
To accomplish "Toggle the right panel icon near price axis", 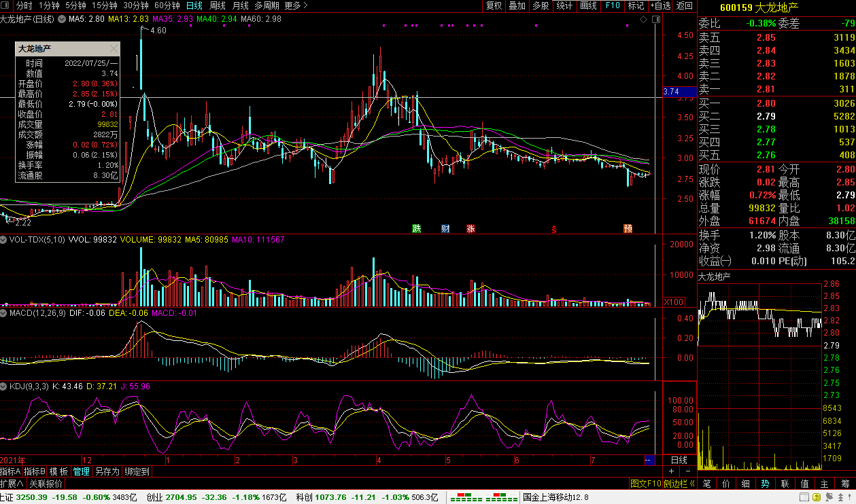I will coord(657,20).
